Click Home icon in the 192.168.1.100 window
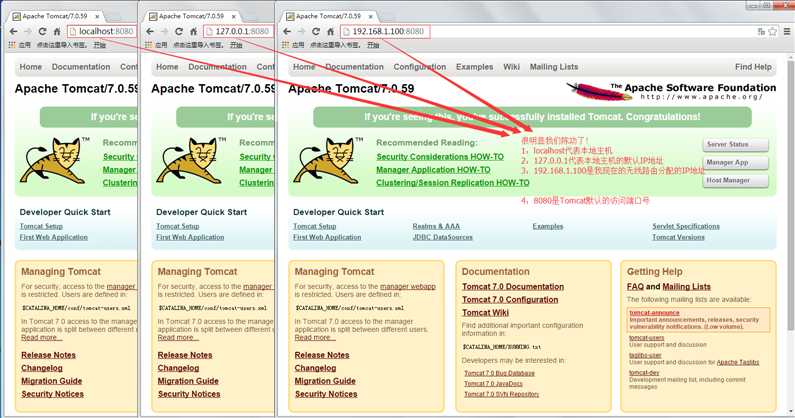This screenshot has width=795, height=418. tap(330, 31)
